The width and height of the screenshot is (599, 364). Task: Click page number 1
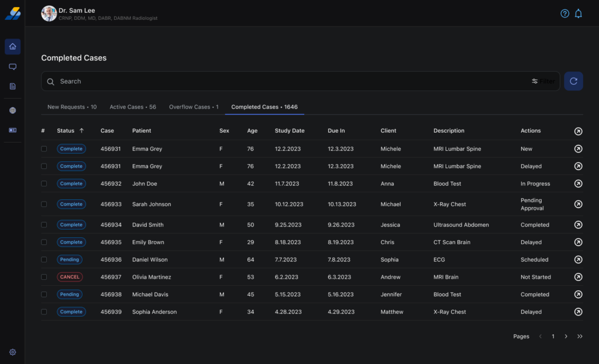point(553,337)
